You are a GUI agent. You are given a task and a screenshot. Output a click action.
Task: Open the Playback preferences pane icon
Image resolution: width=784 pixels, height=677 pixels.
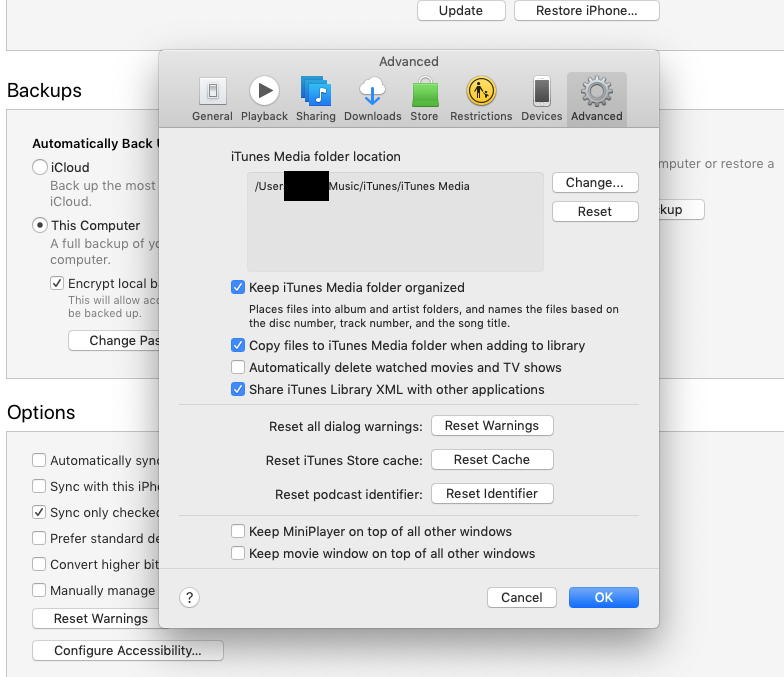click(264, 91)
